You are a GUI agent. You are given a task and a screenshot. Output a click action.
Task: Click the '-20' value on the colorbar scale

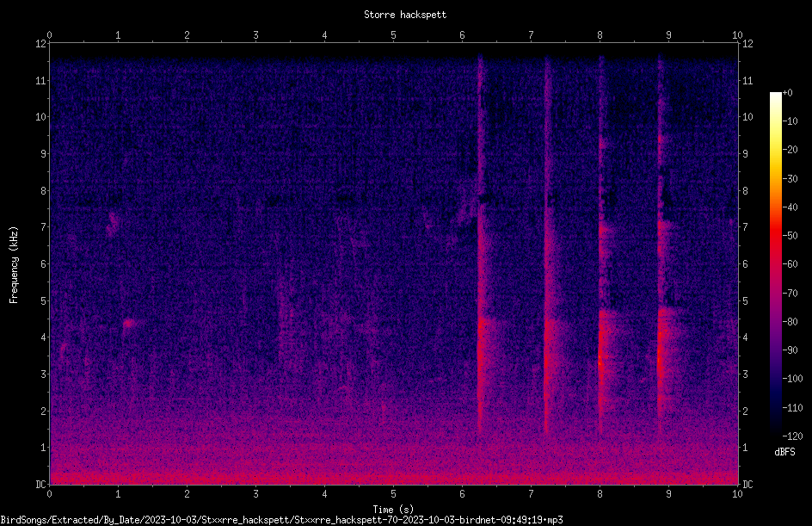pyautogui.click(x=790, y=150)
